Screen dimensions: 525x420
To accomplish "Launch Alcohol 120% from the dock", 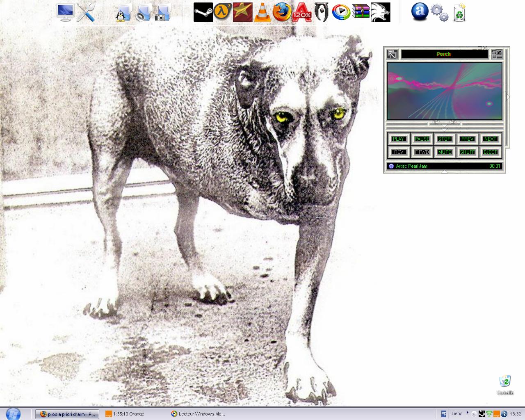I will [x=302, y=12].
